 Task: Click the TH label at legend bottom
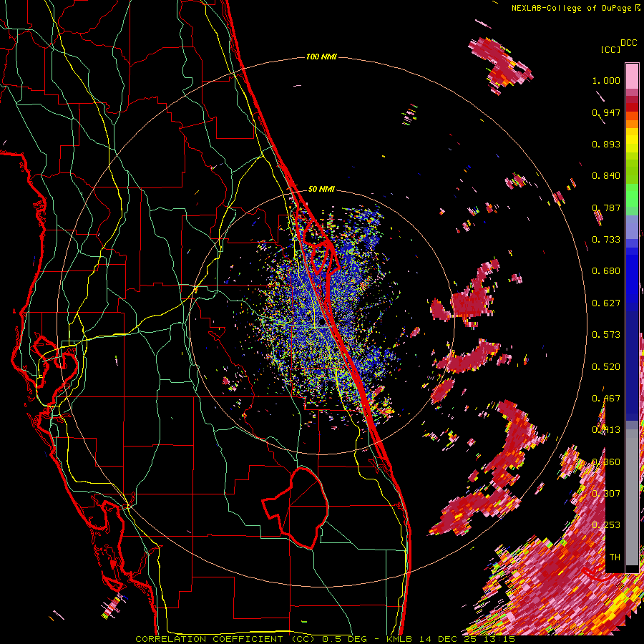615,557
